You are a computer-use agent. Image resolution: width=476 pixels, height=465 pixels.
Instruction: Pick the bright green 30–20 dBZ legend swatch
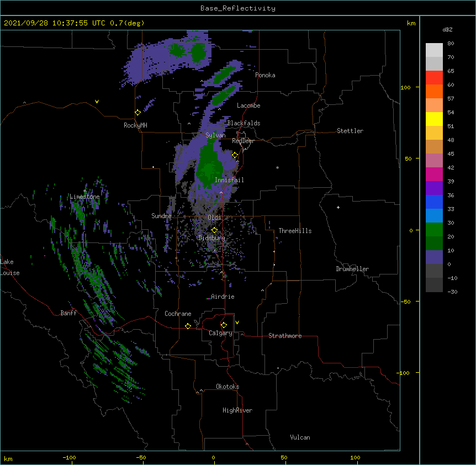434,230
